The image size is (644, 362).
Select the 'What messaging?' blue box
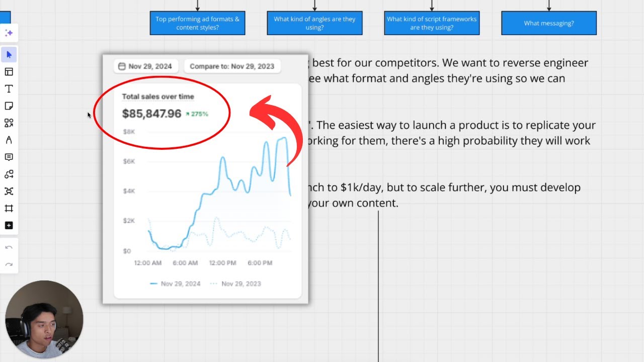click(549, 23)
